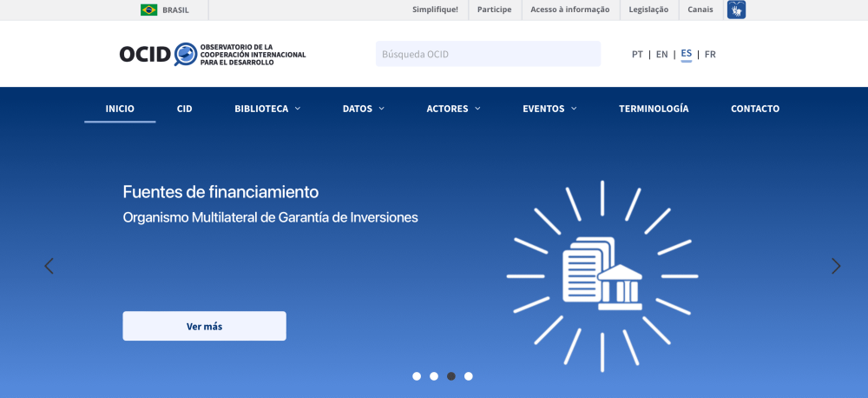Click the Brazil flag icon

click(148, 10)
